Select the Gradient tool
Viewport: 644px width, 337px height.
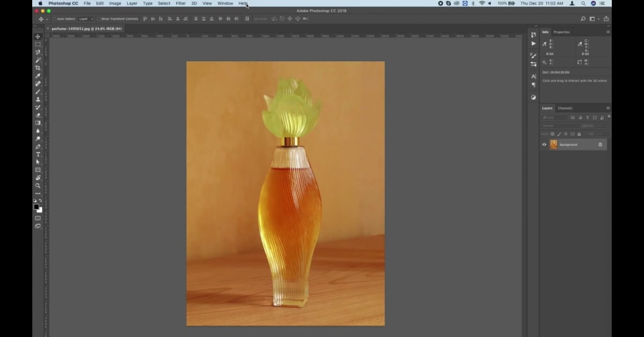click(38, 123)
